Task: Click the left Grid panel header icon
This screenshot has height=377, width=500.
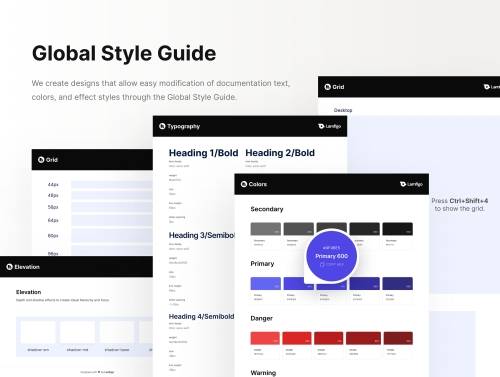Action: pyautogui.click(x=41, y=160)
